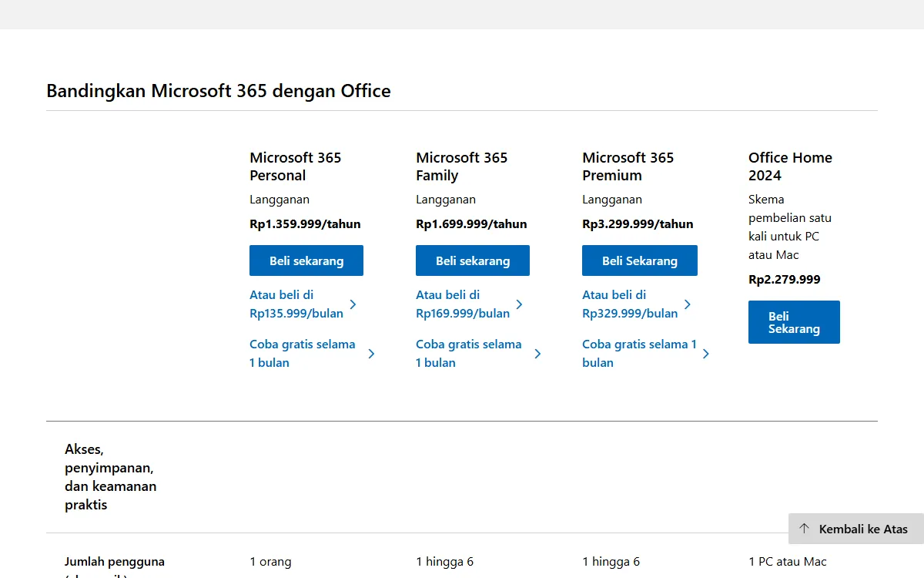This screenshot has width=924, height=578.
Task: Open Atau beli di Rp169.999/bulan link
Action: click(470, 304)
